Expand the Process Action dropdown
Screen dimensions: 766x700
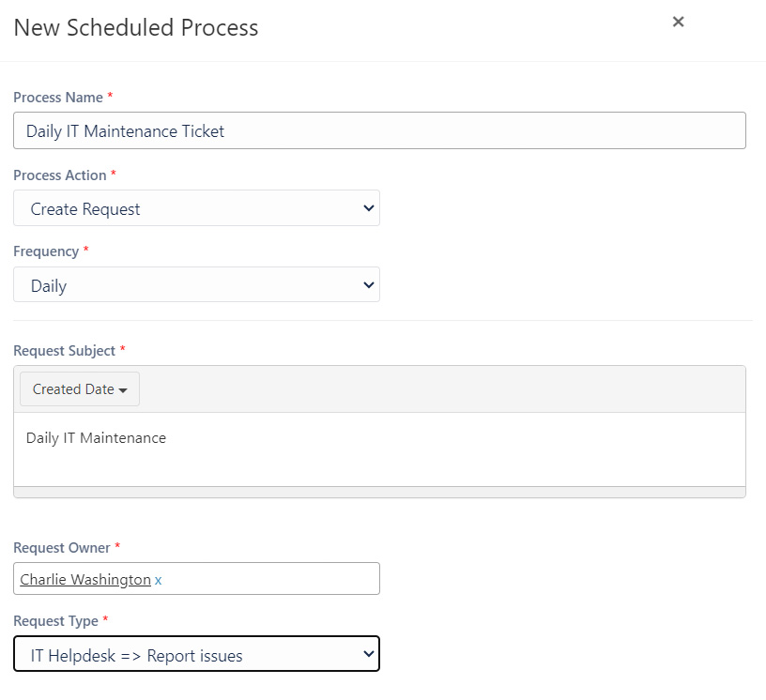(x=196, y=208)
